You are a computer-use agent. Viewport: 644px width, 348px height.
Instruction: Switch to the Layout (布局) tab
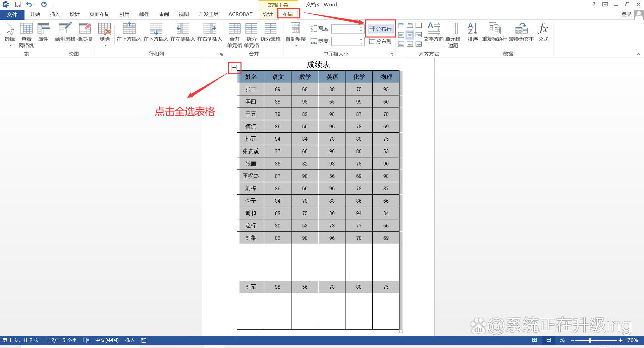pos(287,14)
